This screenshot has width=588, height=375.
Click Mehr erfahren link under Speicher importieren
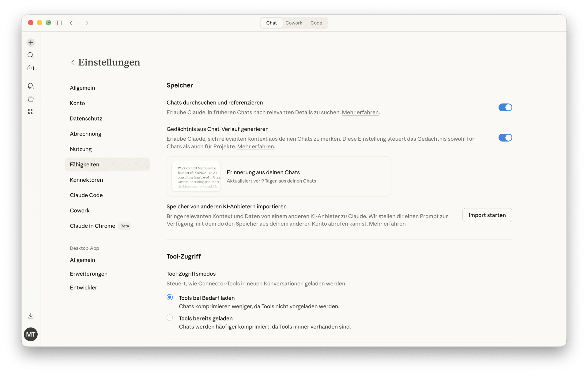click(x=387, y=224)
